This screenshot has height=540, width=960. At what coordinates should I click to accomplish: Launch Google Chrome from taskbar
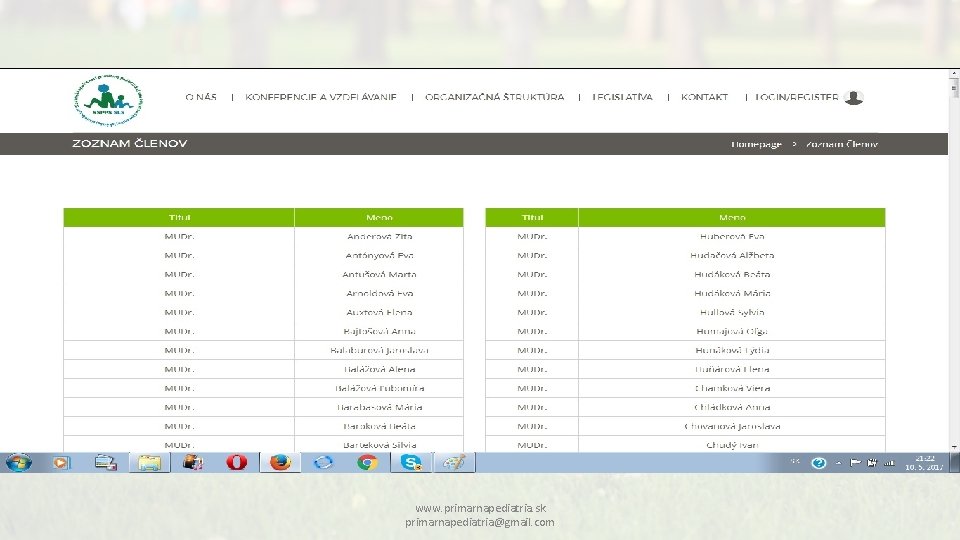[x=367, y=462]
